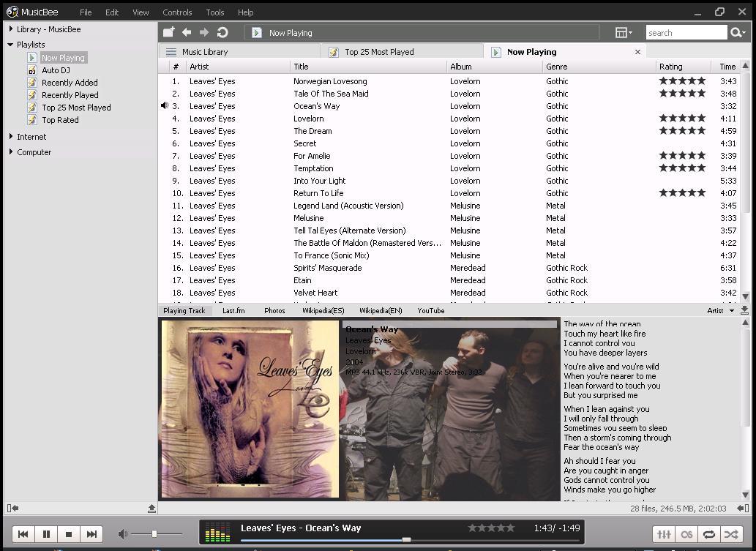This screenshot has width=756, height=551.
Task: Skip to next track button
Action: pos(91,533)
